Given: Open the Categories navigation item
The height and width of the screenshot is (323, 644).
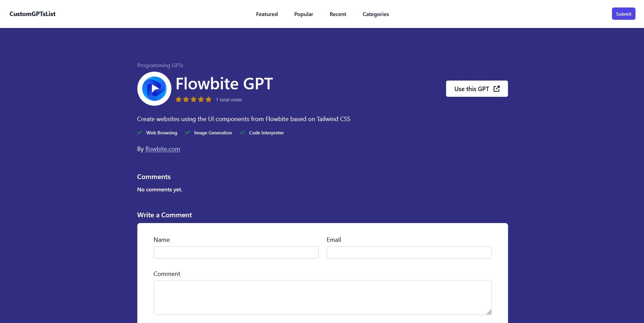Looking at the screenshot, I should (375, 14).
